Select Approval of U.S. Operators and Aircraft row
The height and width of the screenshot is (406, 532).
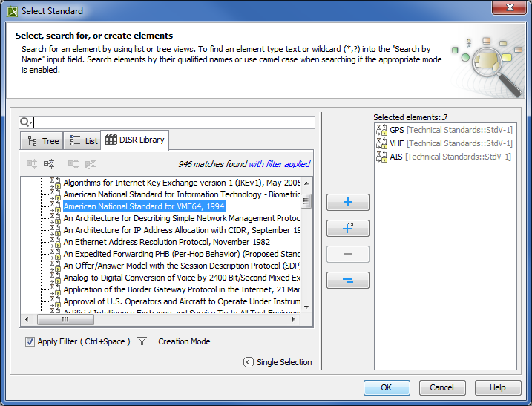[182, 301]
